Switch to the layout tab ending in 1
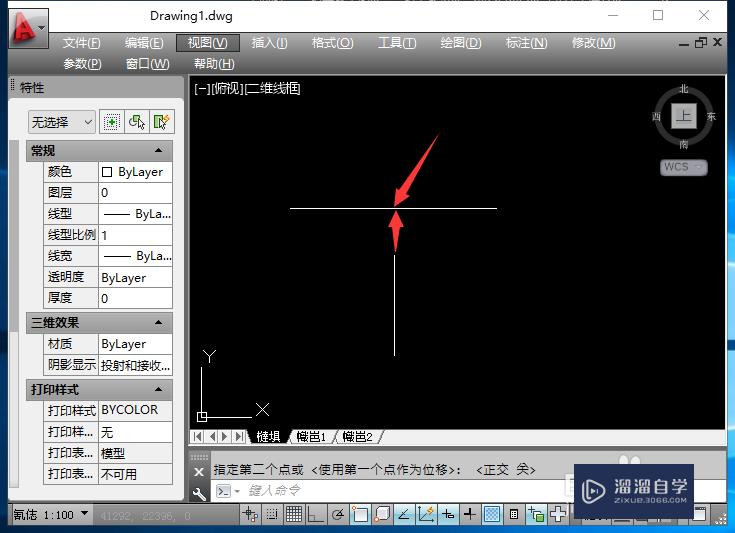This screenshot has height=533, width=735. tap(311, 437)
